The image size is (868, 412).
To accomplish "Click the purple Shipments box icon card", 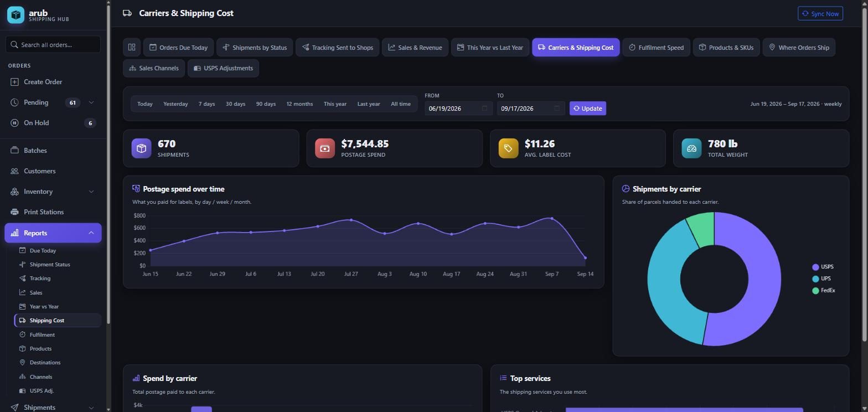I will coord(141,148).
